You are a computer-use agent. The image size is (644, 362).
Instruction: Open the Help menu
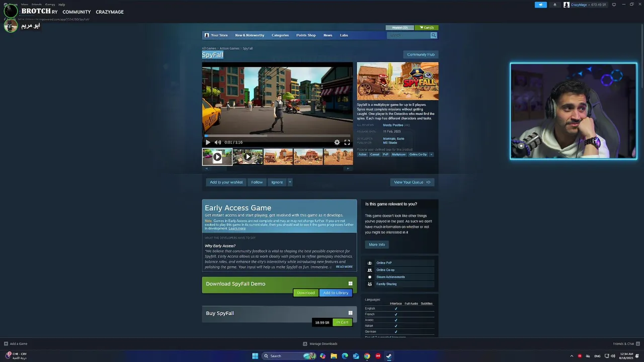coord(61,5)
